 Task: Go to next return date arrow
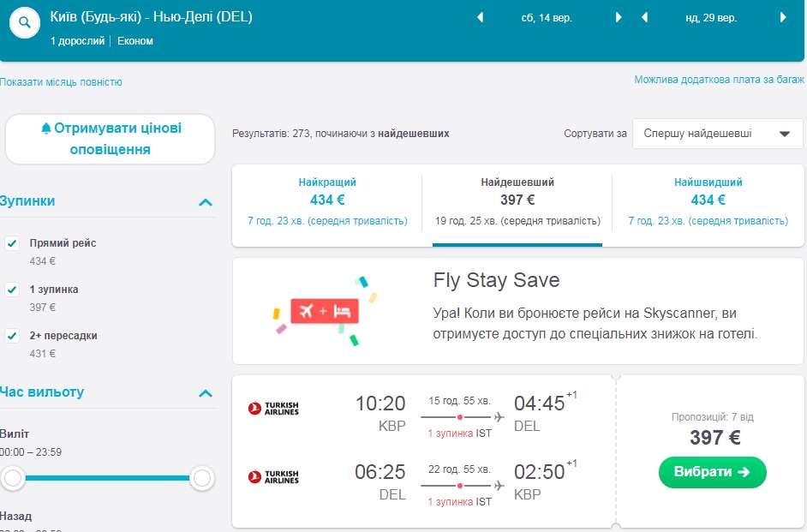[783, 17]
